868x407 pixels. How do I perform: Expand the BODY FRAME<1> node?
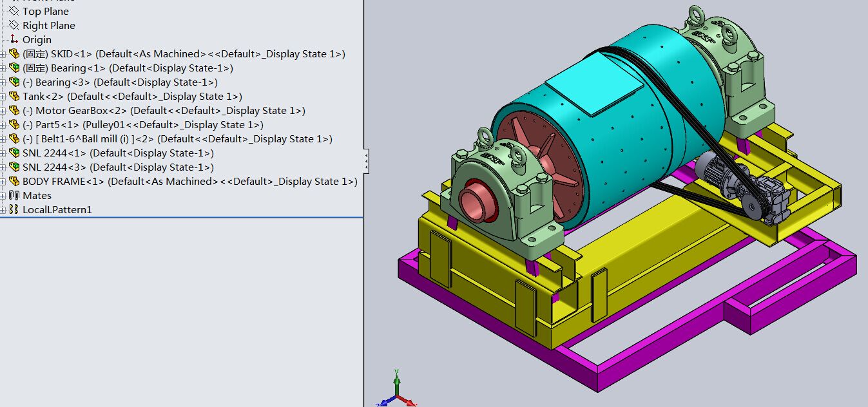click(3, 182)
